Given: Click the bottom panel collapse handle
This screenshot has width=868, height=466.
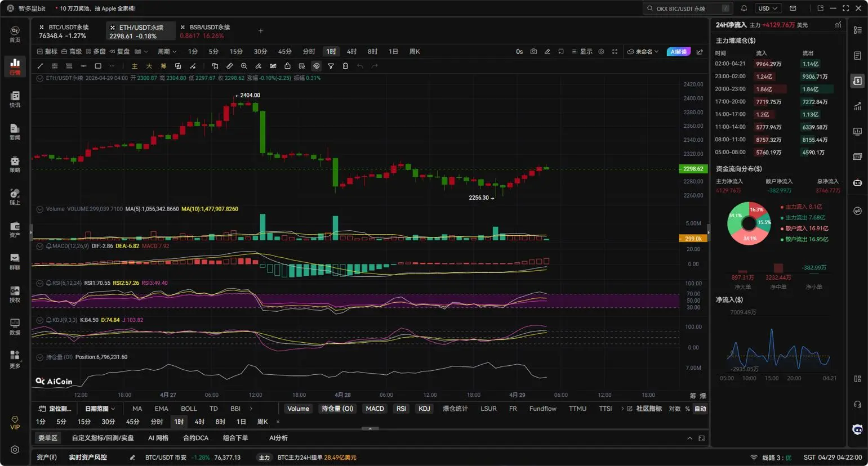Looking at the screenshot, I should (x=370, y=429).
